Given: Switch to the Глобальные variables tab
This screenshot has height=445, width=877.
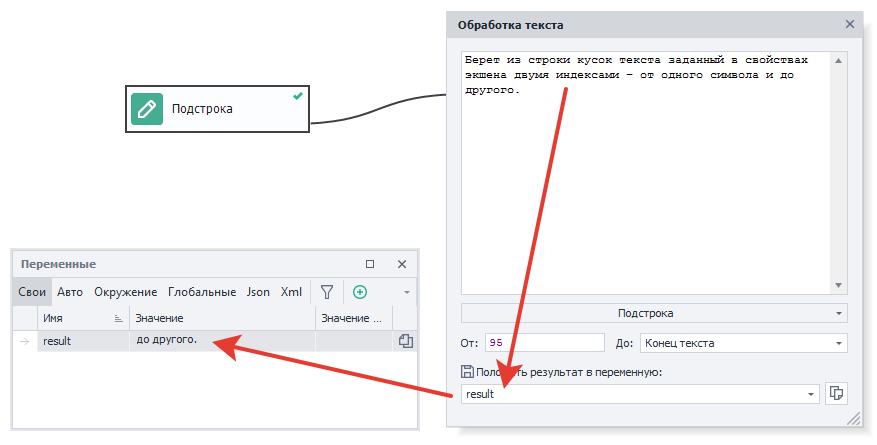Looking at the screenshot, I should [202, 292].
